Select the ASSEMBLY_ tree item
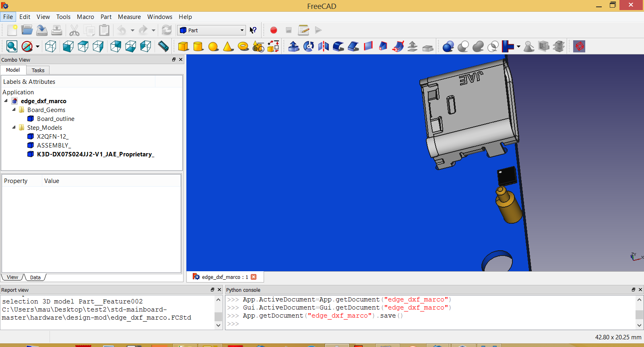644x347 pixels. tap(54, 145)
